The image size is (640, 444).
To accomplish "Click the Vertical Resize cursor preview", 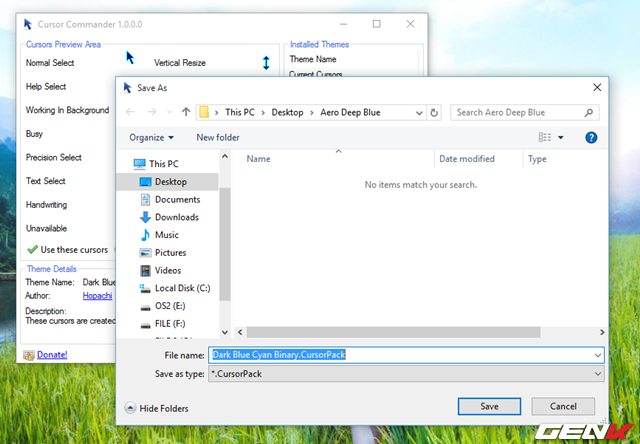I will tap(266, 63).
